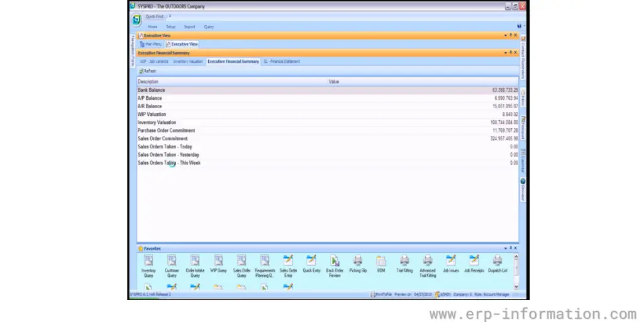Open the BOM favorite icon

(381, 261)
